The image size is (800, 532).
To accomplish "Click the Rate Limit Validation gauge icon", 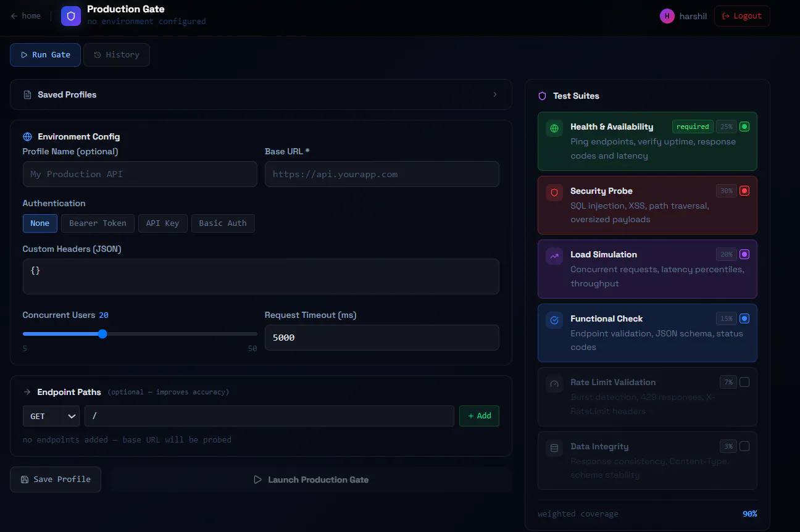I will pyautogui.click(x=554, y=384).
